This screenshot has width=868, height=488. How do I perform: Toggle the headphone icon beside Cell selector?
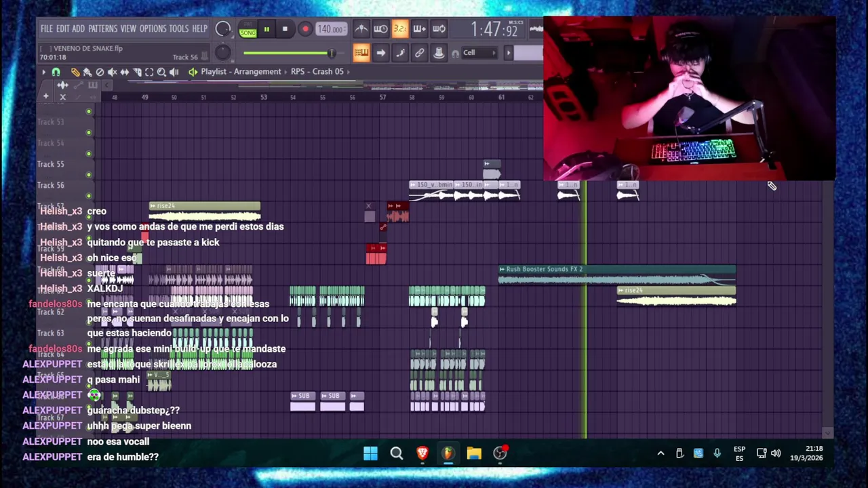tap(455, 53)
